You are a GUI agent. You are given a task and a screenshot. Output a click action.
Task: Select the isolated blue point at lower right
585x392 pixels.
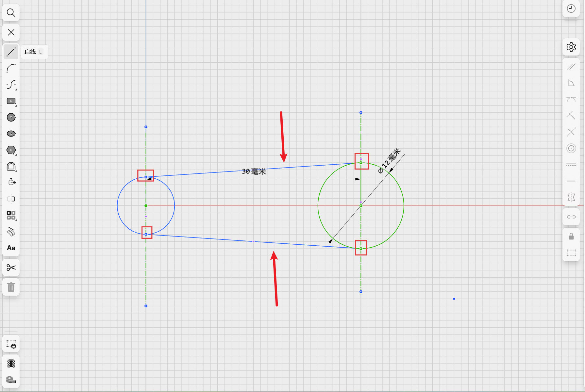coord(454,299)
